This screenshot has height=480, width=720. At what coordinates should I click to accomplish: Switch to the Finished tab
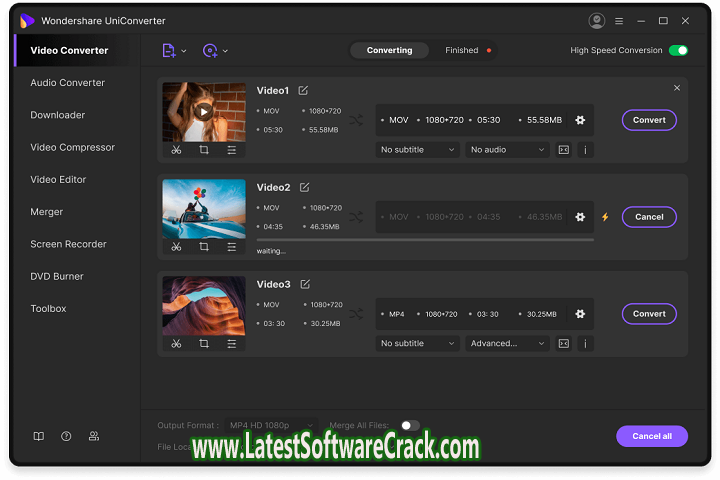coord(461,50)
